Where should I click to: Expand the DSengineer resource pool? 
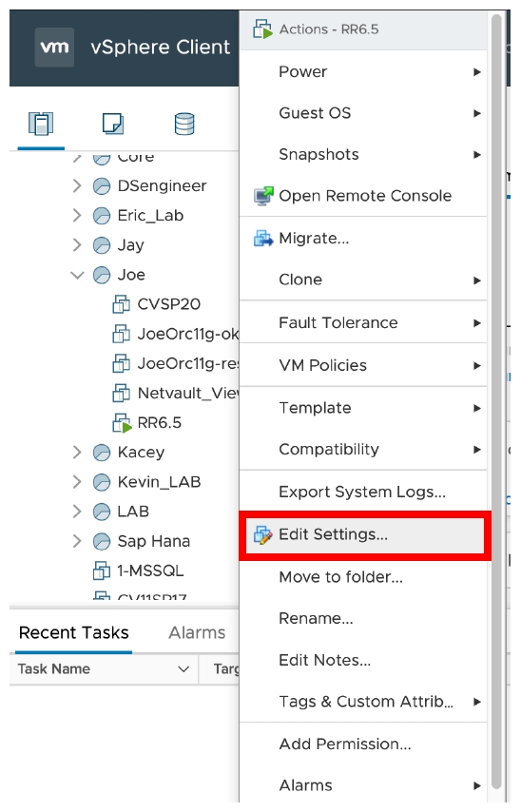point(77,185)
